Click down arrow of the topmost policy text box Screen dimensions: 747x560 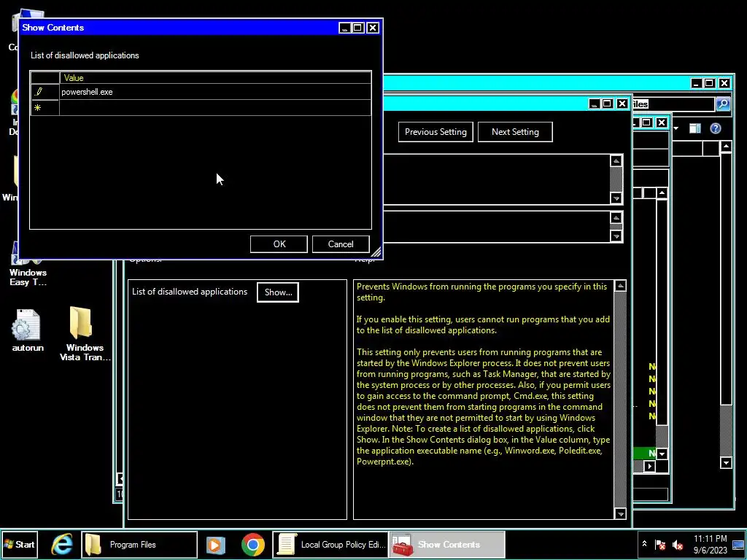pyautogui.click(x=616, y=198)
